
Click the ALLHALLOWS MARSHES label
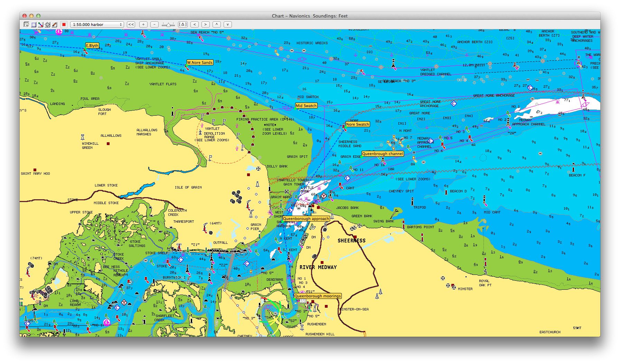pyautogui.click(x=147, y=132)
